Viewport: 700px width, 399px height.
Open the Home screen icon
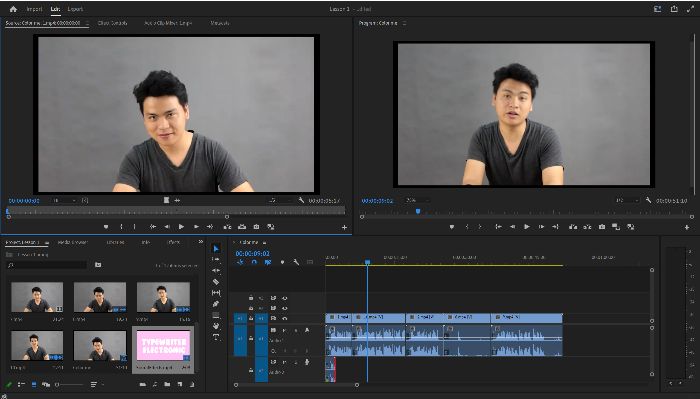[13, 9]
